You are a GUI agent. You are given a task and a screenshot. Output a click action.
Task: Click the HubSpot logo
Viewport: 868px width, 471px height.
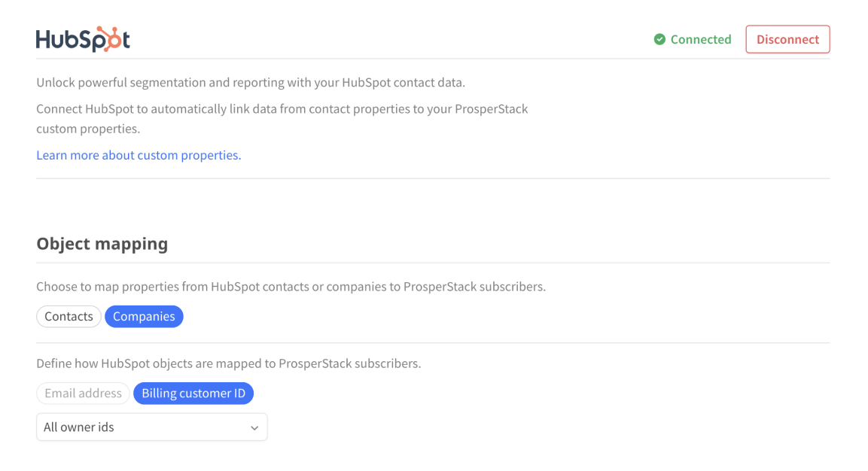coord(83,39)
